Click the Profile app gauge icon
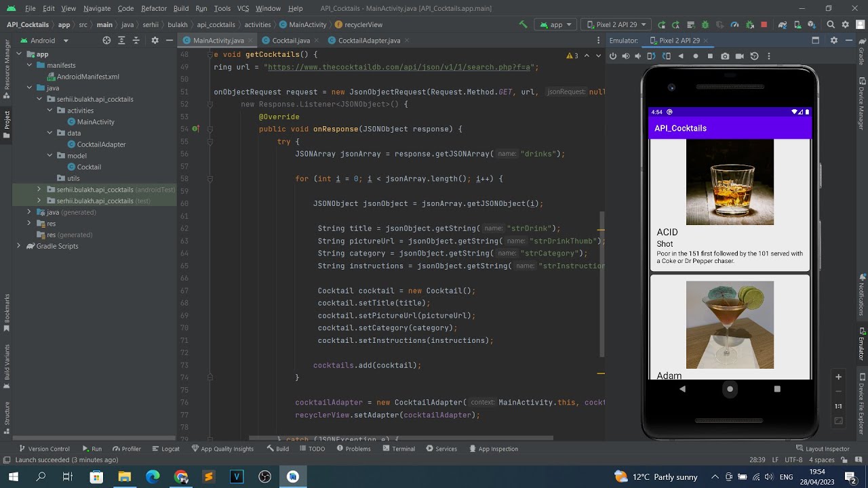Image resolution: width=868 pixels, height=488 pixels. coord(734,24)
